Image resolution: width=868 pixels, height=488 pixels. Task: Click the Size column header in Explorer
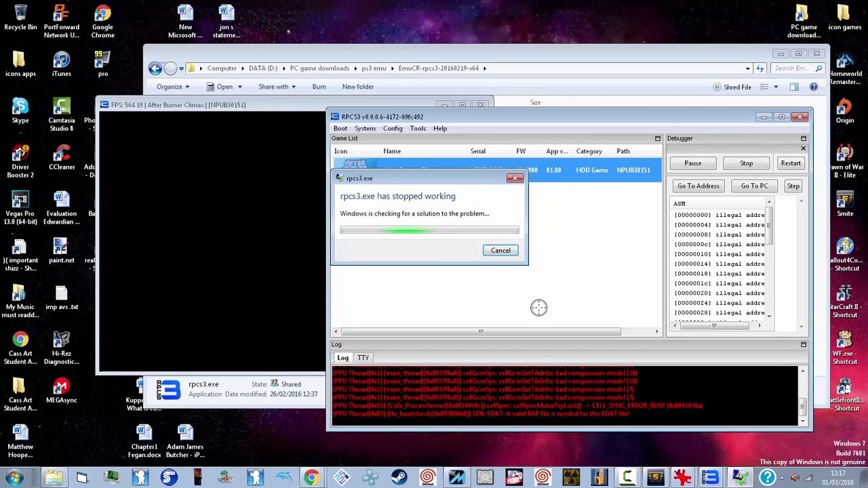[x=535, y=102]
